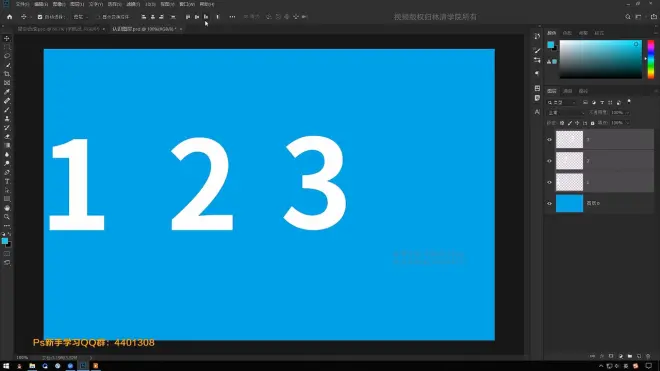This screenshot has height=371, width=660.
Task: Select the History Brush tool
Action: pyautogui.click(x=7, y=128)
